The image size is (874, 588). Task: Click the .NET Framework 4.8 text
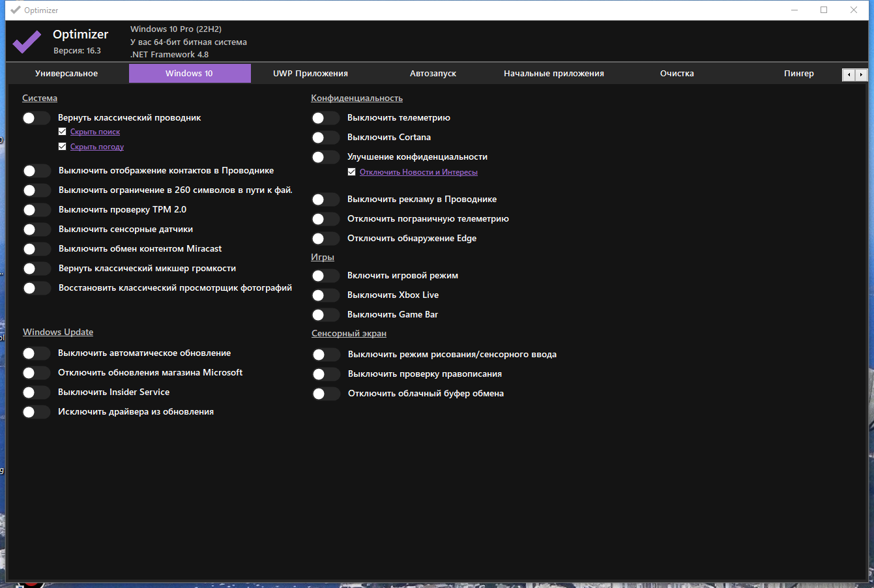[x=169, y=55]
